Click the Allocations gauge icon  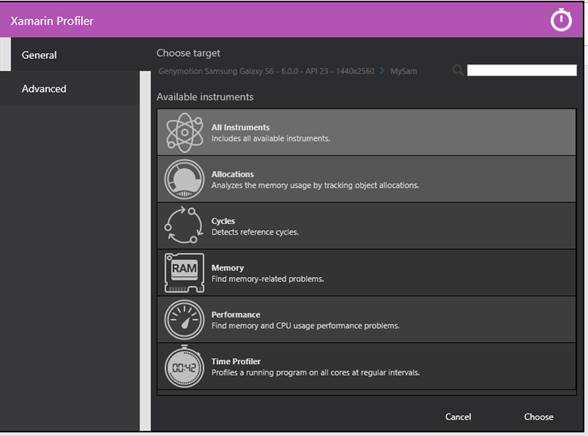[x=184, y=180]
